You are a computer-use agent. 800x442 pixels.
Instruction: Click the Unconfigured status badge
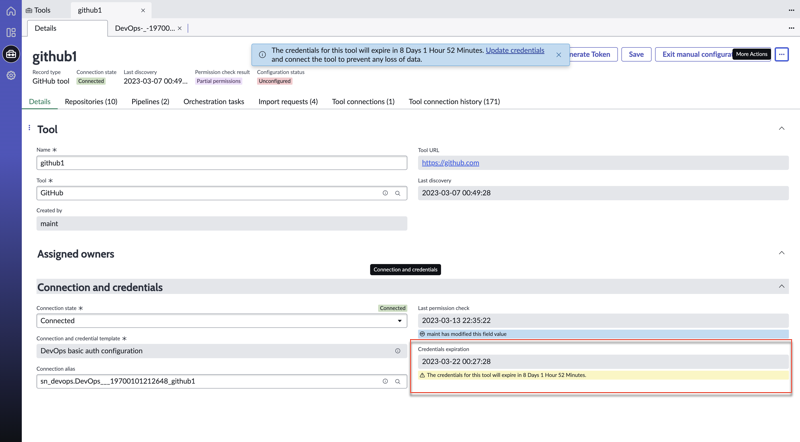274,81
